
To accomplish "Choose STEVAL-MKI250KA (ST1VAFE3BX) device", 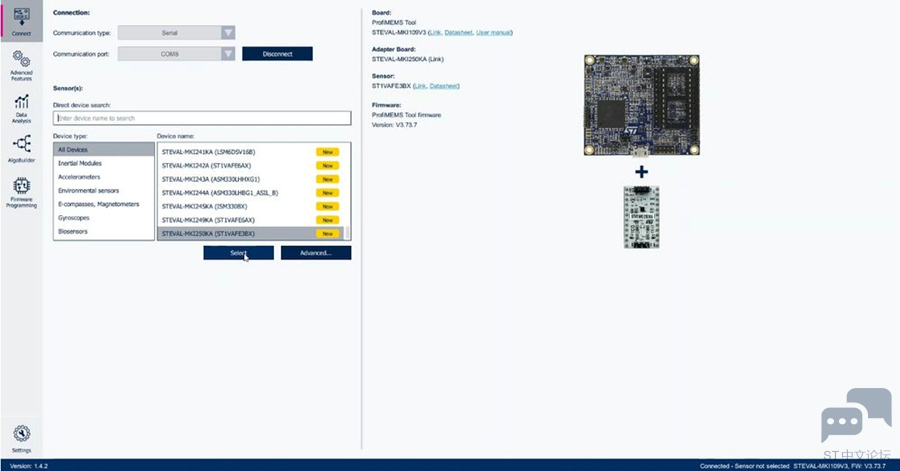I will pyautogui.click(x=250, y=233).
